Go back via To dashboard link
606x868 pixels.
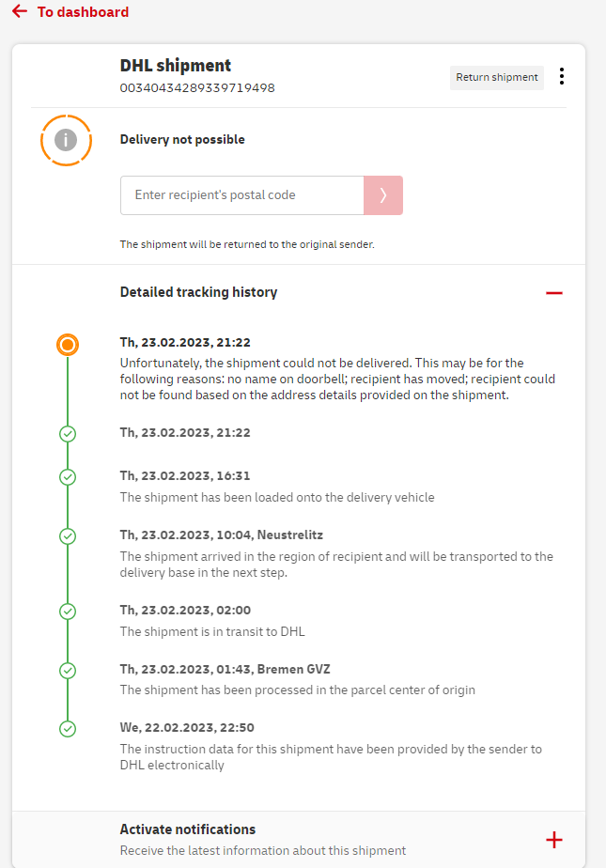(83, 12)
